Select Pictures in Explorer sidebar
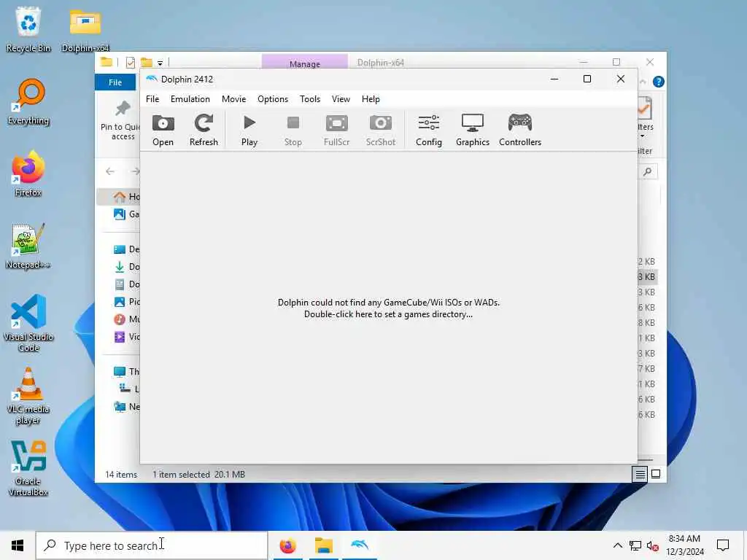 (125, 302)
